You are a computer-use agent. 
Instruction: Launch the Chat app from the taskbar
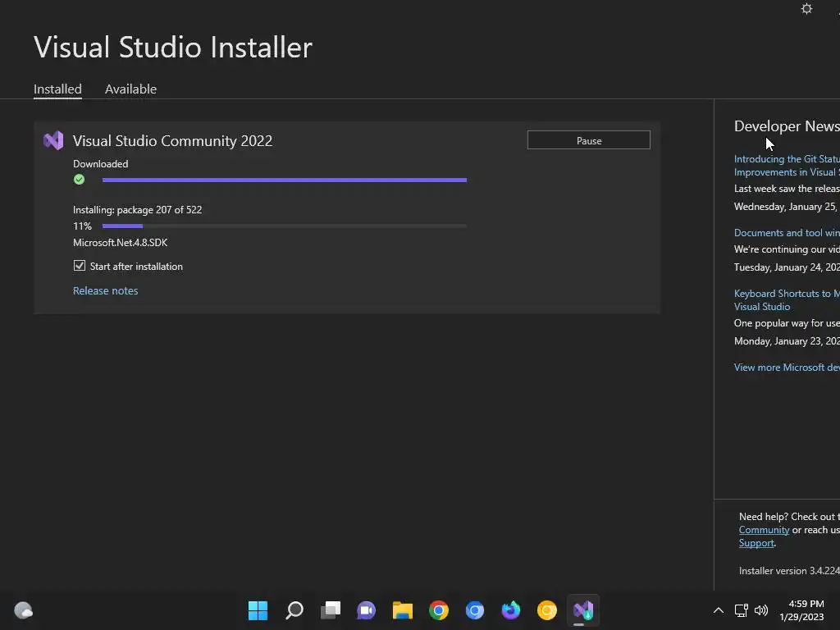coord(367,610)
